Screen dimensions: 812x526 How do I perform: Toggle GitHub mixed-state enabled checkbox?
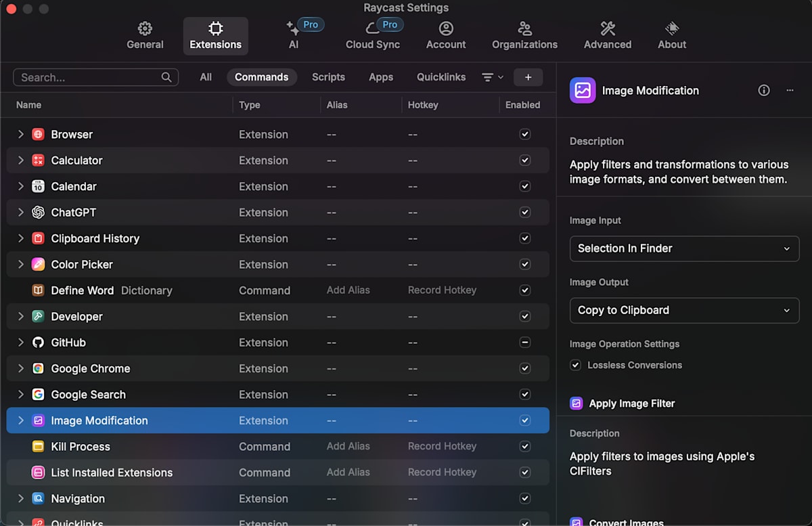click(x=524, y=343)
